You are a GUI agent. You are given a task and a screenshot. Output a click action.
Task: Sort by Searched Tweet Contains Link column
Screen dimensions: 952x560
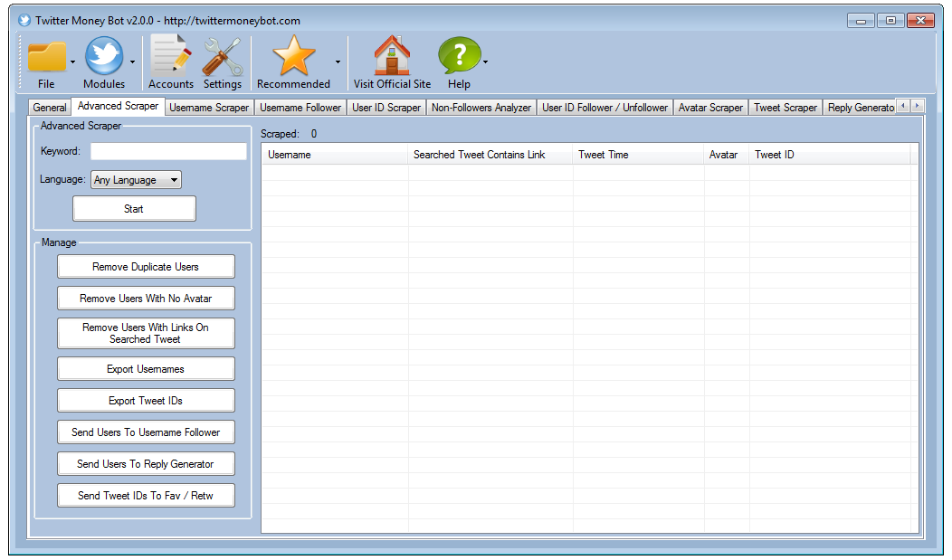(x=490, y=155)
